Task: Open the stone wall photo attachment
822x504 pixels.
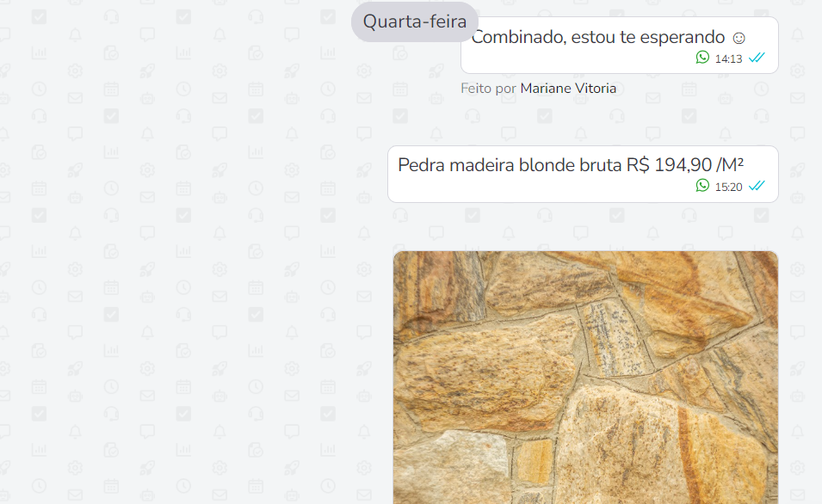Action: point(585,378)
